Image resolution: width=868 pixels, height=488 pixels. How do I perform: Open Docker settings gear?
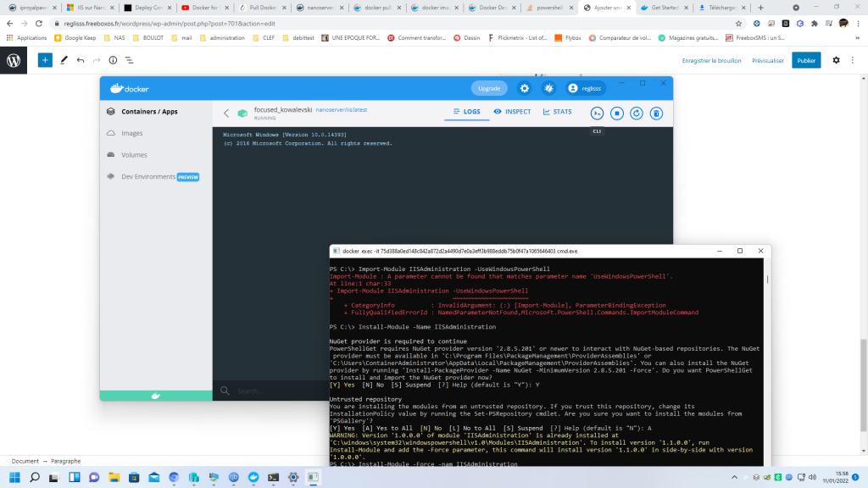(x=525, y=88)
